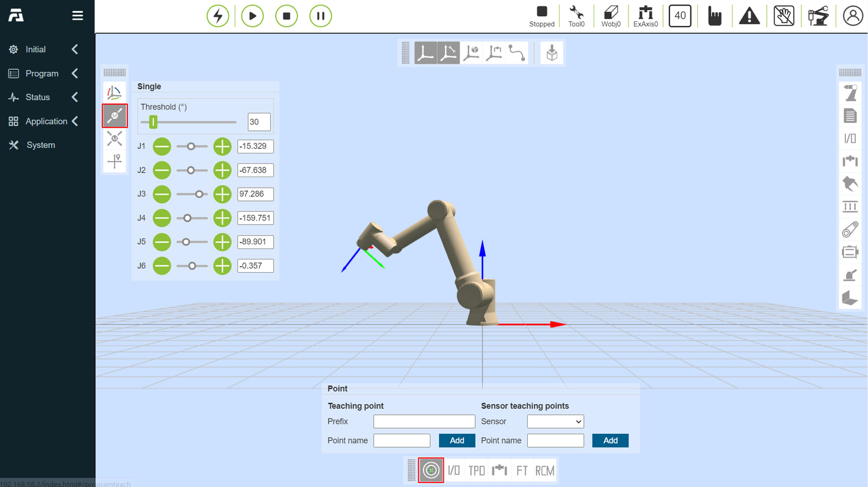Open the workobject frame setup icon
This screenshot has width=868, height=487.
point(472,53)
